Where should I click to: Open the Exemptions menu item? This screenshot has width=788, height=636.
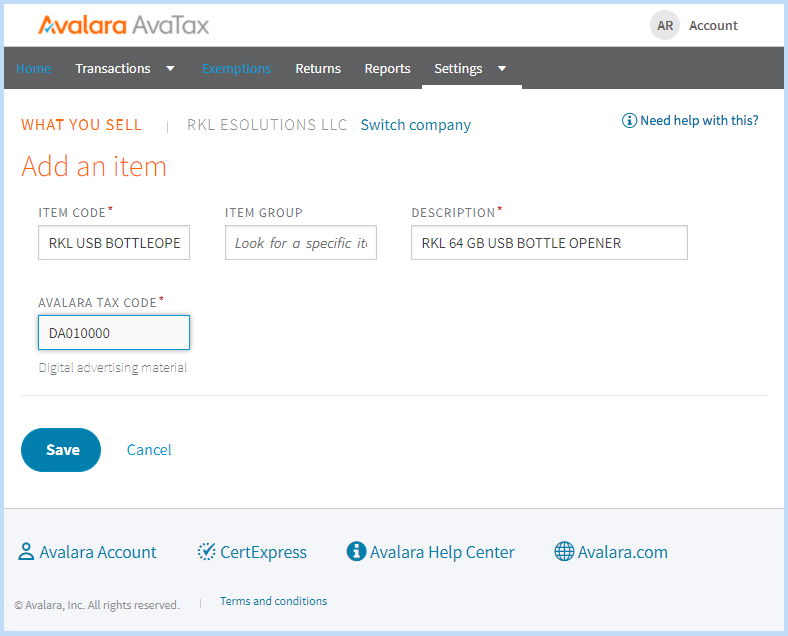pyautogui.click(x=236, y=69)
